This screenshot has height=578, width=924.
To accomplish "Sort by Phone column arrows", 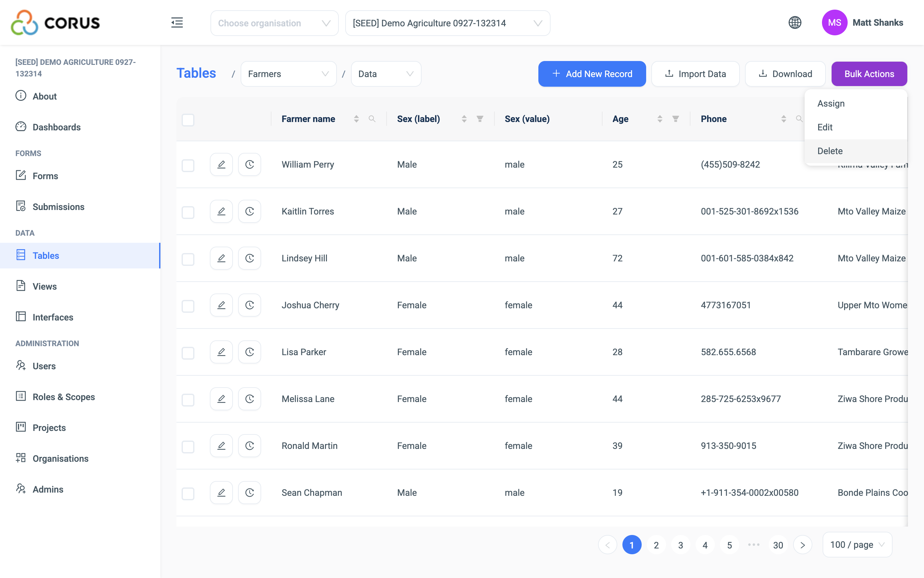I will pyautogui.click(x=783, y=119).
